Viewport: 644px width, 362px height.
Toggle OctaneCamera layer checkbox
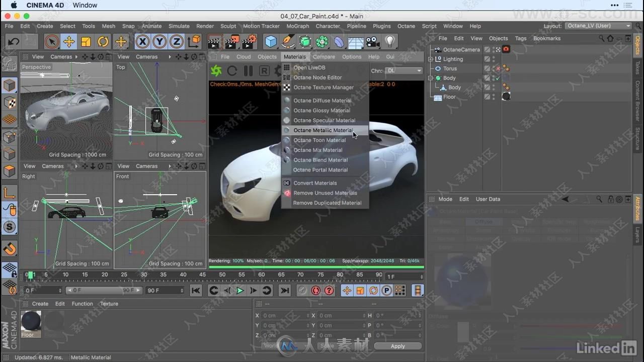487,50
